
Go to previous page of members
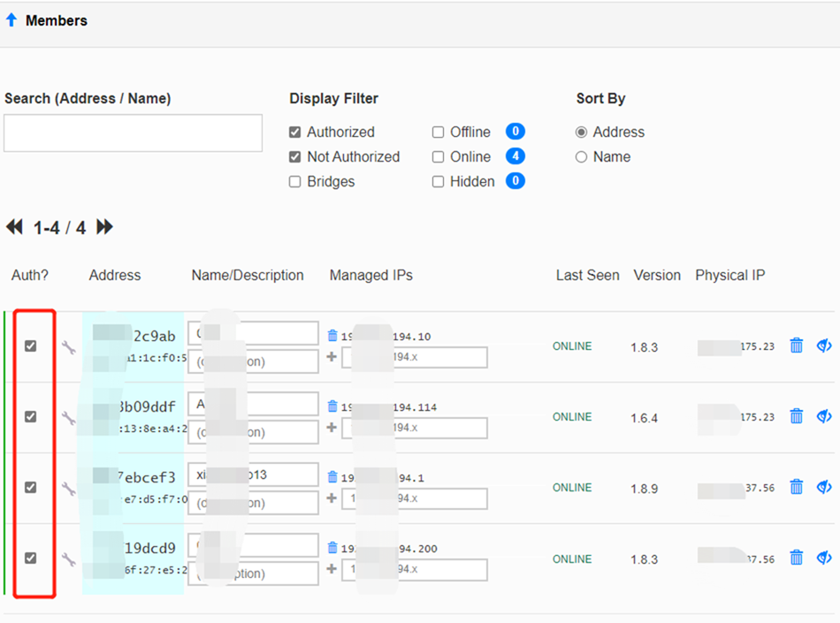[14, 227]
